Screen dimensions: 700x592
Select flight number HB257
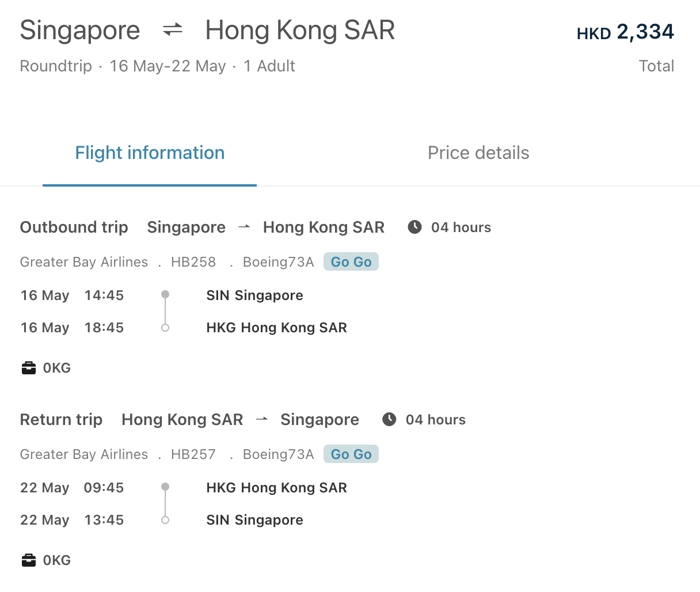click(x=193, y=454)
